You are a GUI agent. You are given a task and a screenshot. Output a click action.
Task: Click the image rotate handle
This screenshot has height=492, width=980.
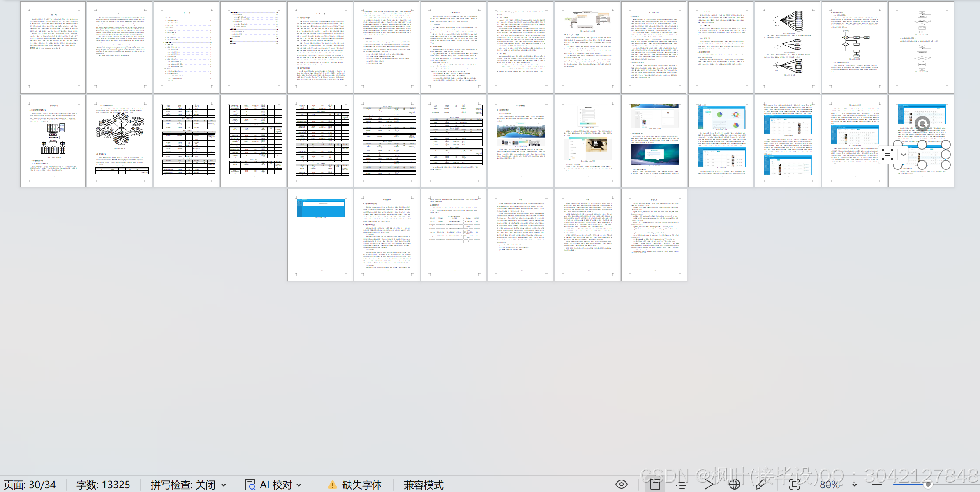922,123
